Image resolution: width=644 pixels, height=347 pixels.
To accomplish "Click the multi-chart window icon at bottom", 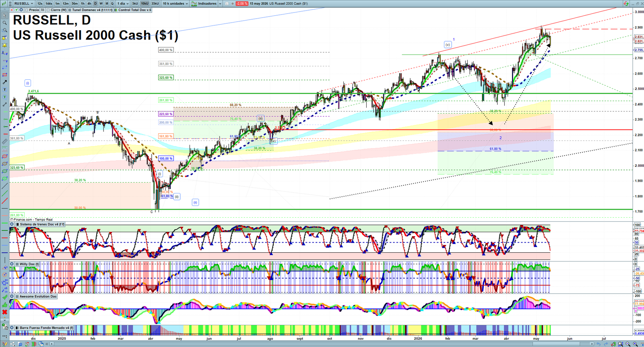I will (x=41, y=344).
